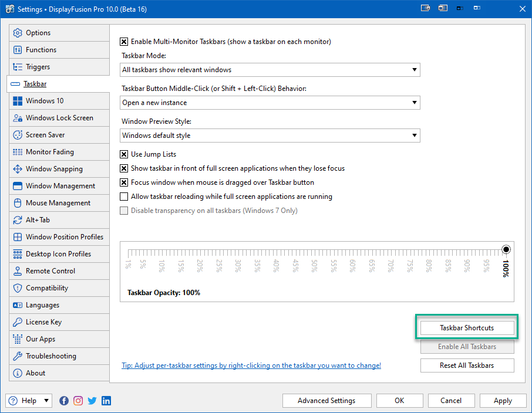The image size is (532, 413).
Task: Click the Cancel button
Action: point(451,401)
